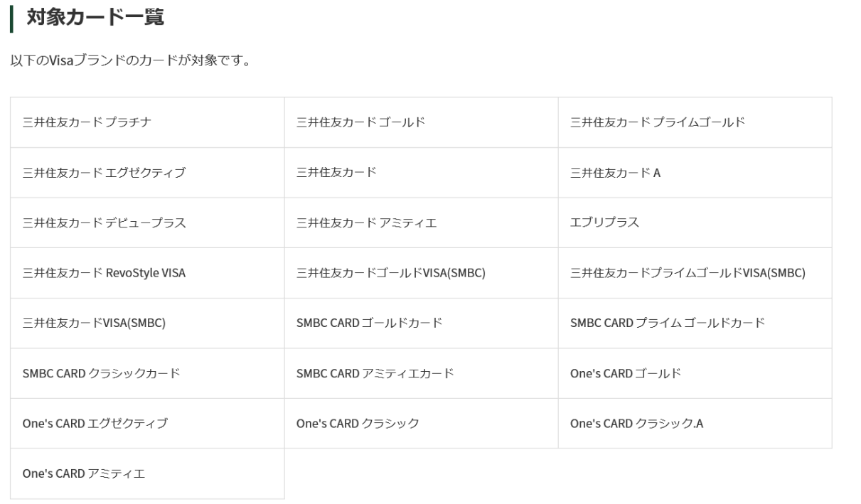Image resolution: width=861 pixels, height=504 pixels.
Task: Select 三井住友カード デビュープラス entry
Action: [x=148, y=222]
